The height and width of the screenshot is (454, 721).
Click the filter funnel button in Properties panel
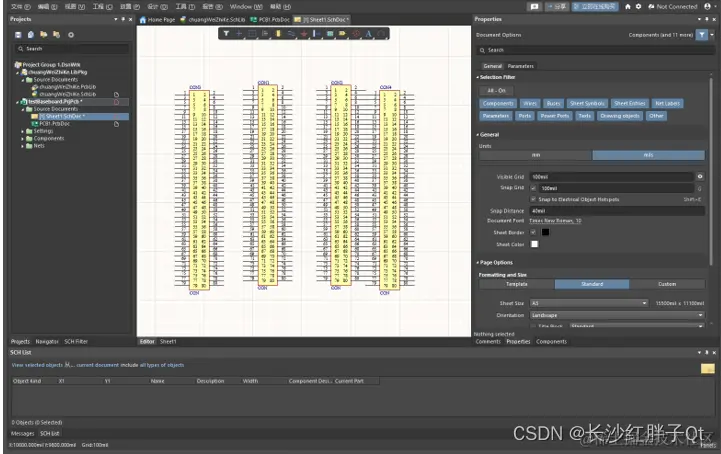point(702,35)
